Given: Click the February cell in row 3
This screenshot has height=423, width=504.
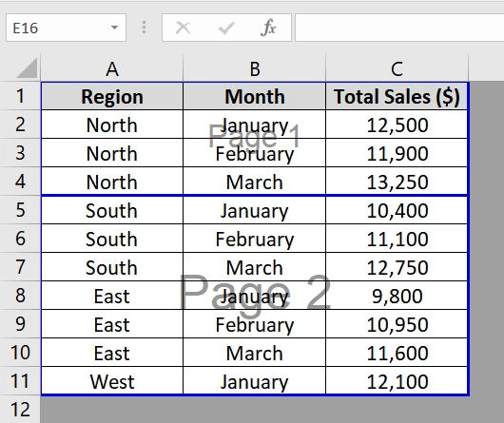Looking at the screenshot, I should [254, 153].
